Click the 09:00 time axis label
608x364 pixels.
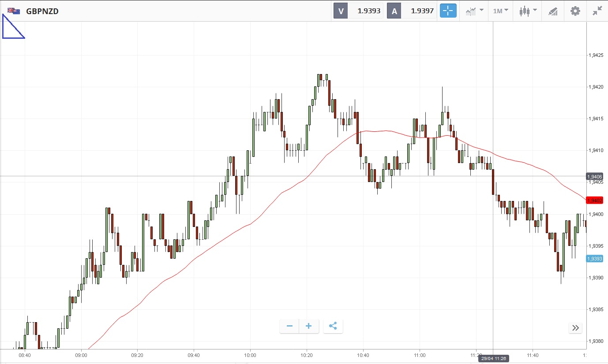(81, 355)
